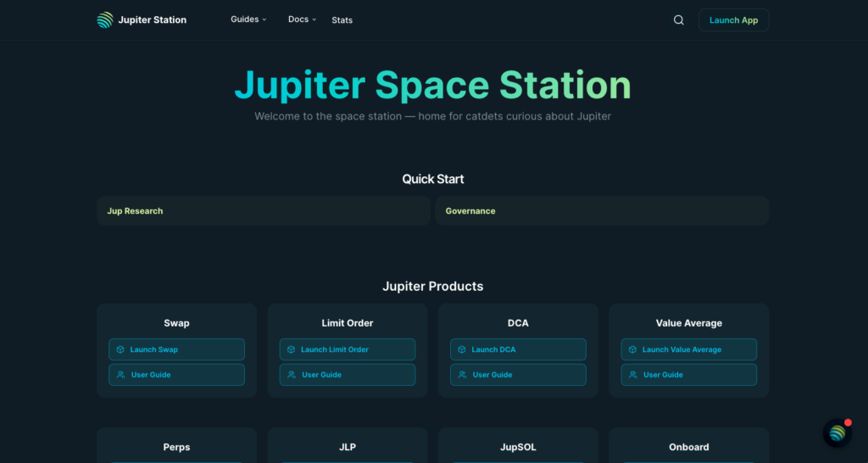Click the cube icon in Launch Limit Order

(x=292, y=349)
